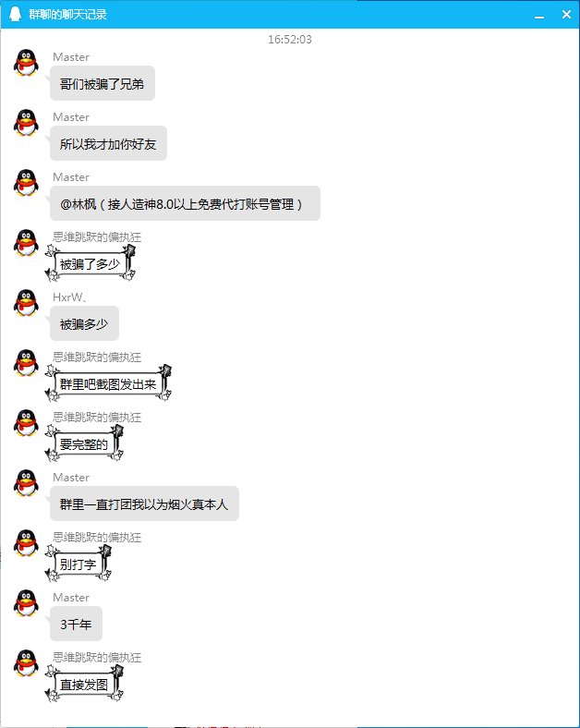This screenshot has width=580, height=728.
Task: Click avatar beside the 3千年 message
Action: click(x=27, y=603)
